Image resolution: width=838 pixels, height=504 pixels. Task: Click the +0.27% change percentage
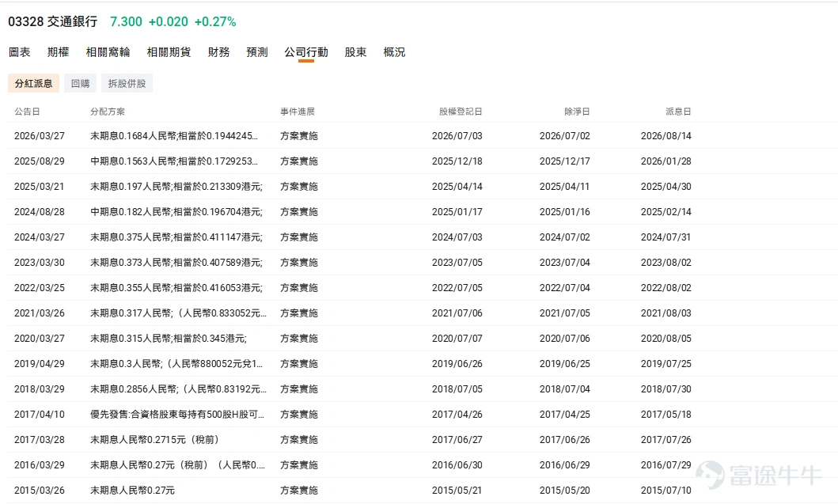(215, 21)
